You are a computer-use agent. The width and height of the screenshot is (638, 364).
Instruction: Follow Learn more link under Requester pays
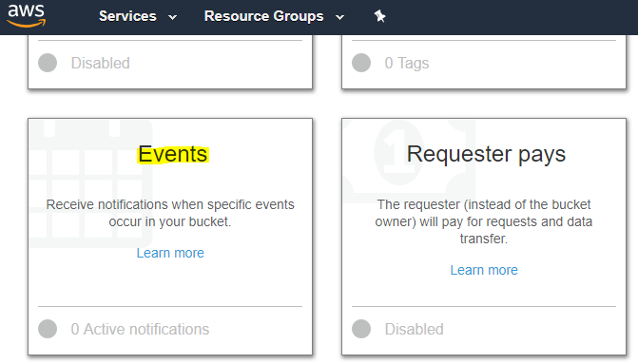tap(484, 270)
